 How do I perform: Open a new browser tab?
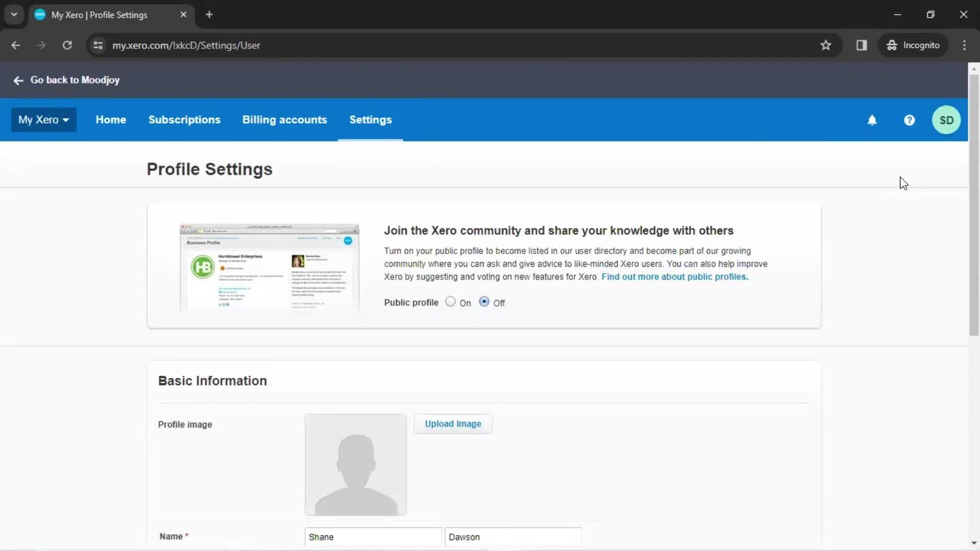click(209, 15)
